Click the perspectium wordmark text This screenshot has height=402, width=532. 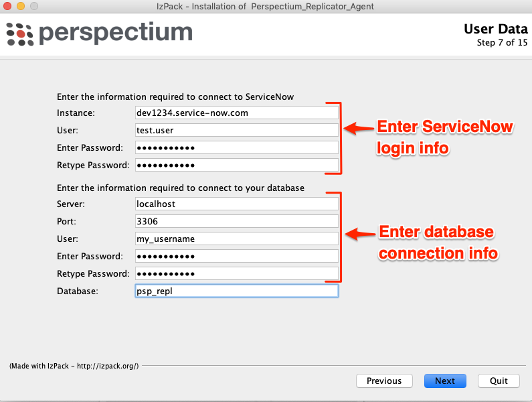116,33
